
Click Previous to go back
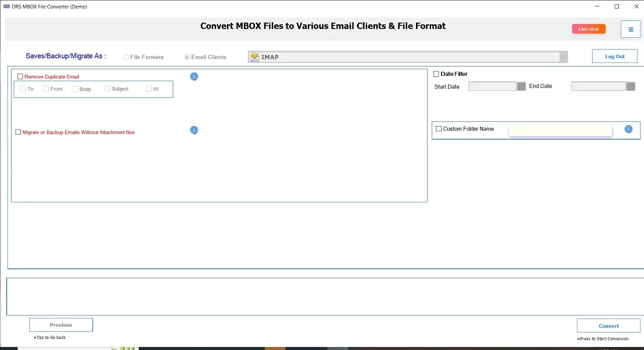click(x=61, y=324)
